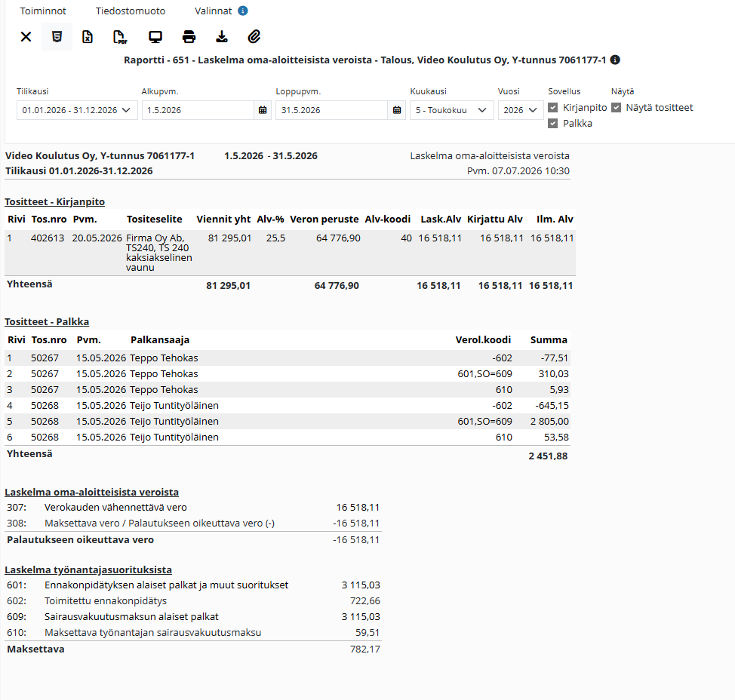735x700 pixels.
Task: Print the report with printer icon
Action: [x=189, y=36]
